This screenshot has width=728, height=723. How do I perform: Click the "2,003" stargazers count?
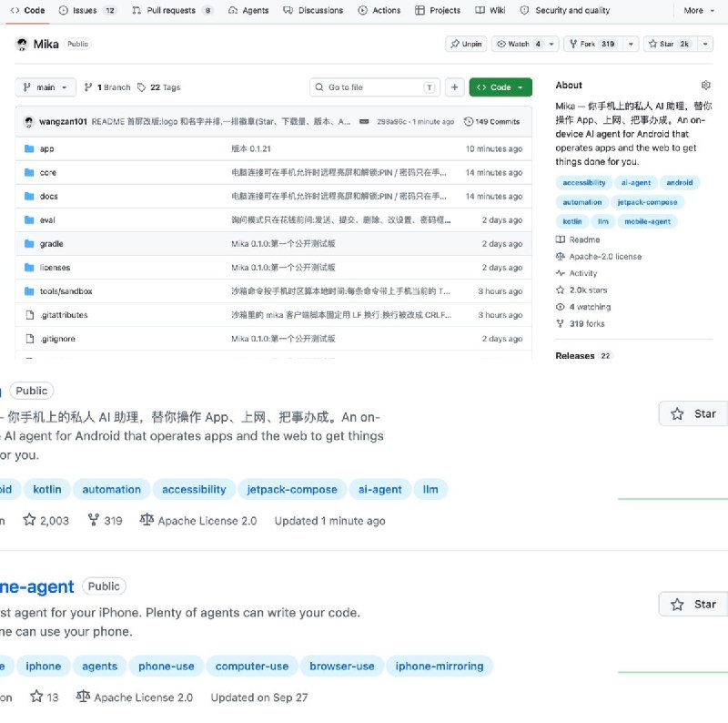pyautogui.click(x=46, y=521)
